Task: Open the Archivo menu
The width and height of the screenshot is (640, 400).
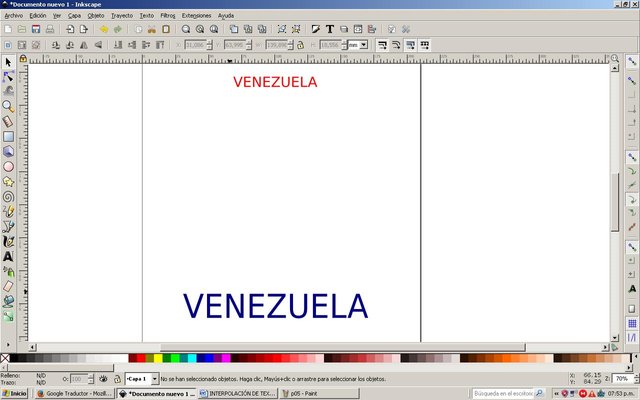Action: (x=13, y=16)
